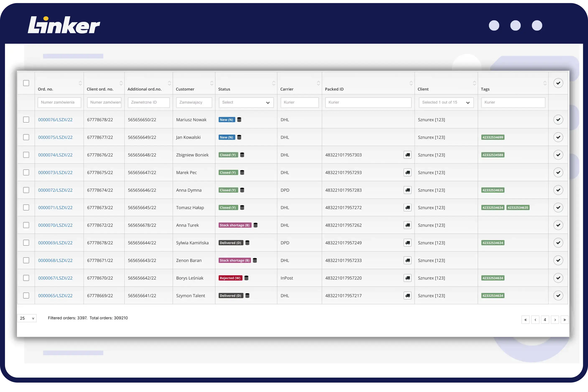The image size is (588, 392).
Task: Go to next page of orders
Action: point(555,320)
